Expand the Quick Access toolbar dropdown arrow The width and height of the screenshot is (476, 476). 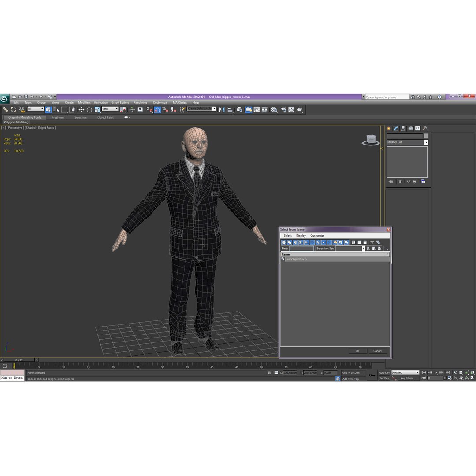(x=55, y=97)
